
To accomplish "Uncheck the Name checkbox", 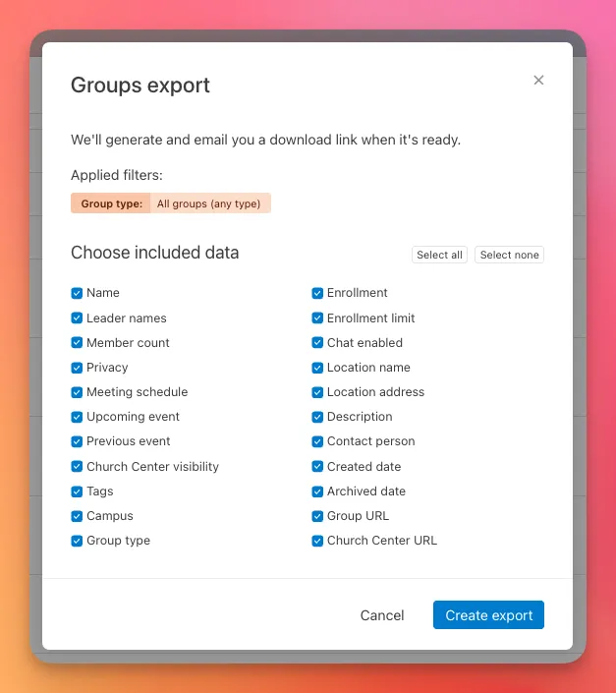I will 77,293.
